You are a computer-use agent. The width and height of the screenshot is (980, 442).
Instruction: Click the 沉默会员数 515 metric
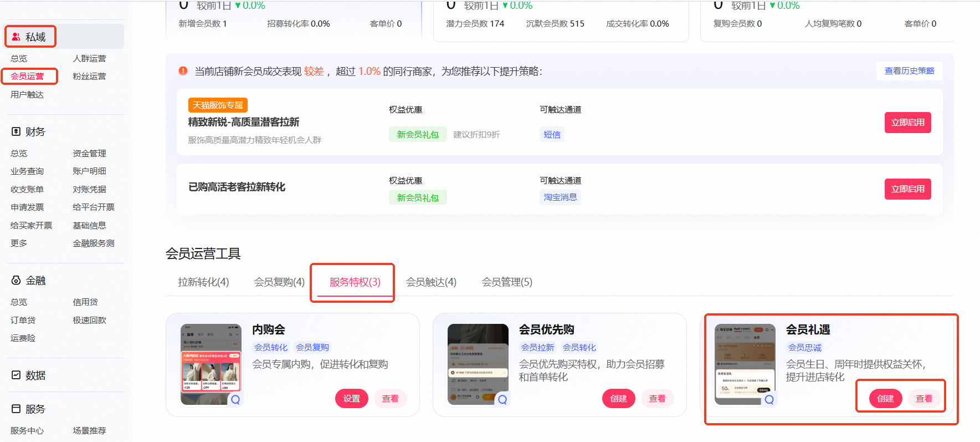pos(555,24)
